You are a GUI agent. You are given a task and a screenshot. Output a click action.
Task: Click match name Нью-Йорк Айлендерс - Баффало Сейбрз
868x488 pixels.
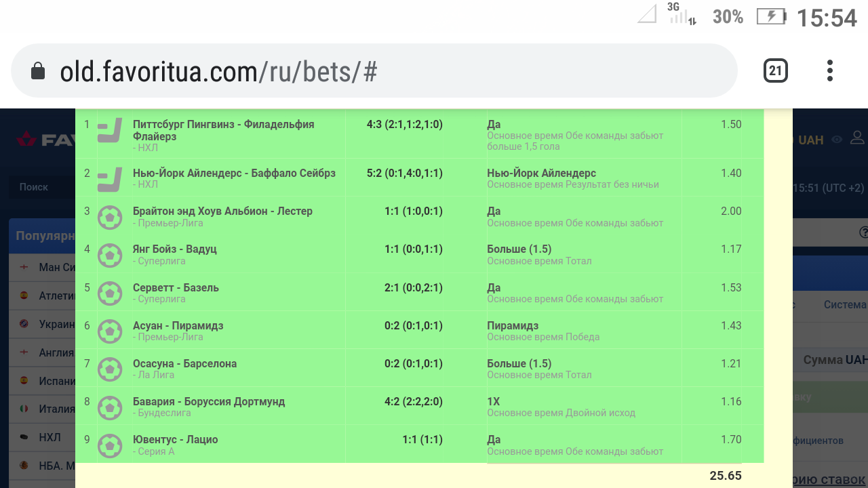point(234,173)
